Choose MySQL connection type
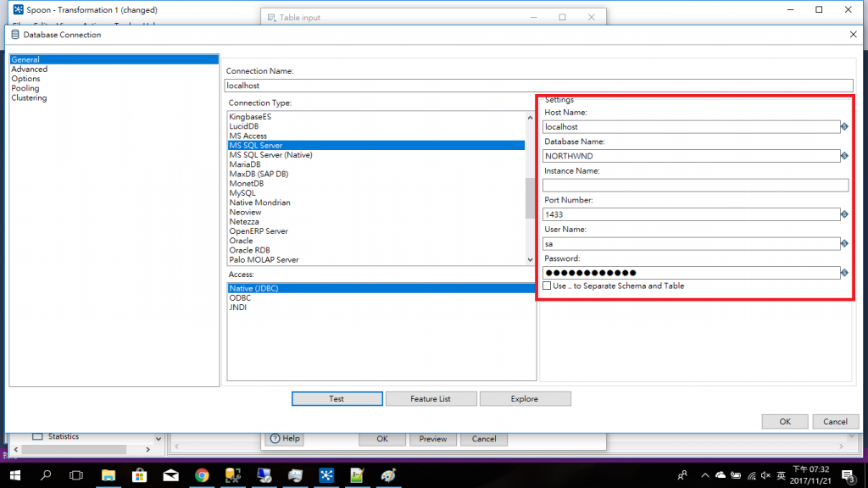The width and height of the screenshot is (868, 488). pos(242,193)
